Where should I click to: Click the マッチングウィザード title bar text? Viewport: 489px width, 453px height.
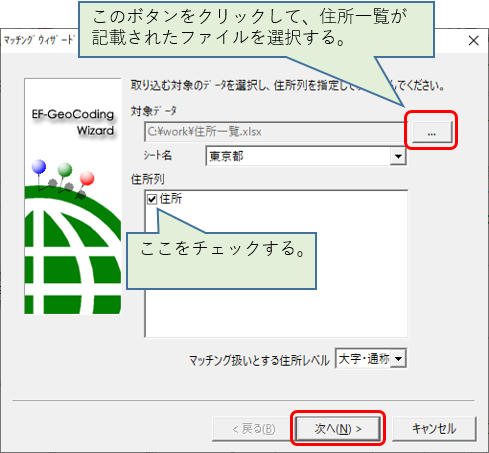[x=39, y=40]
